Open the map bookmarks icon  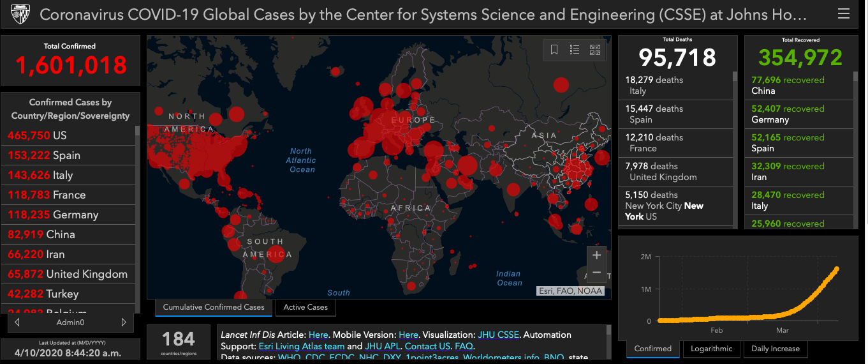(x=554, y=50)
